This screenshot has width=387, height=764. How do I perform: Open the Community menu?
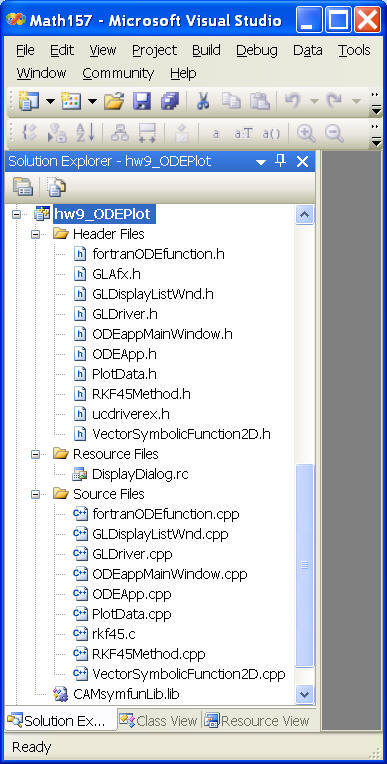118,74
